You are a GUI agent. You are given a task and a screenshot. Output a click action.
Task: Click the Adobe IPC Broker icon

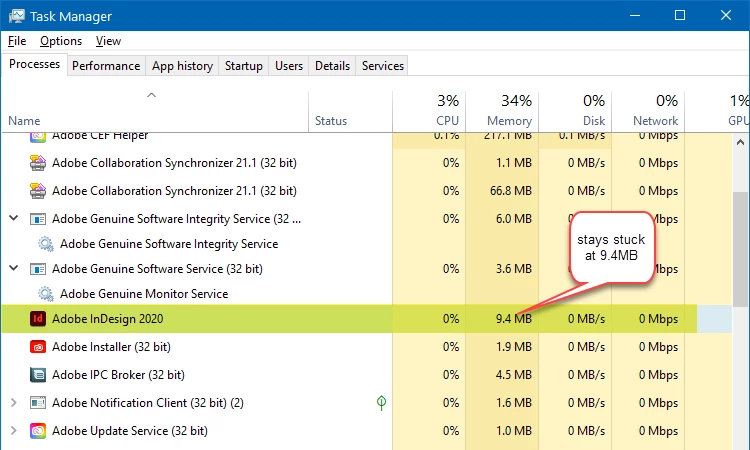click(38, 374)
